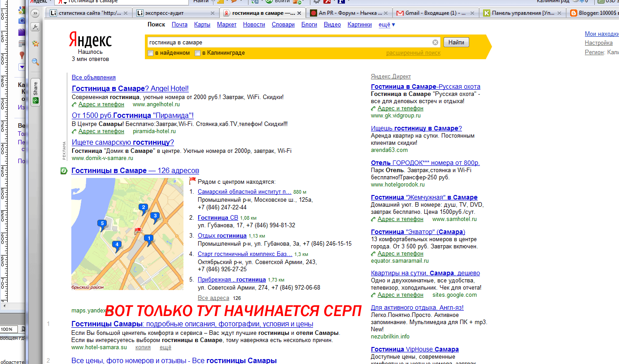Open the vertical Share button in sidebar
Image resolution: width=619 pixels, height=364 pixels.
pos(35,92)
